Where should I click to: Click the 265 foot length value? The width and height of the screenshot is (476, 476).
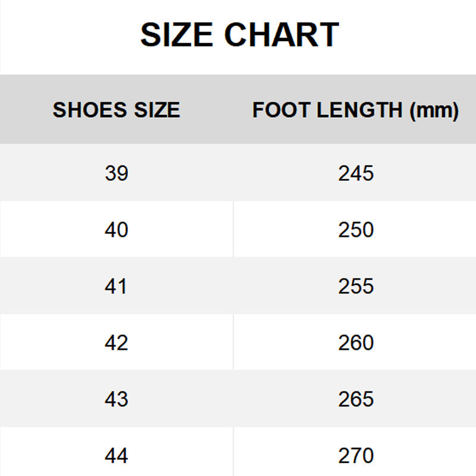click(x=356, y=399)
